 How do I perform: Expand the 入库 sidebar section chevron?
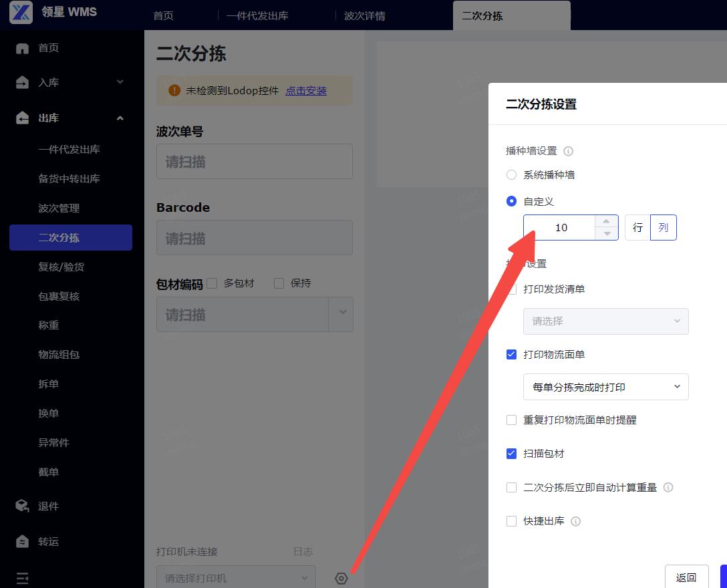pos(120,82)
